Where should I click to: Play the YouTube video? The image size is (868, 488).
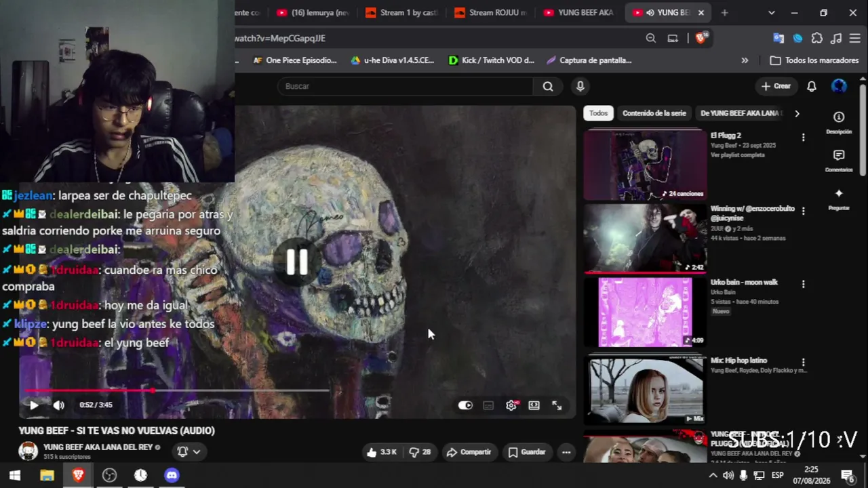(33, 405)
